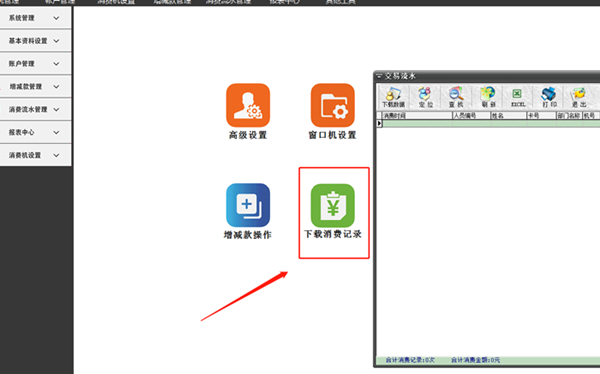The height and width of the screenshot is (374, 600).
Task: Click the 定位 toolbar icon
Action: [x=425, y=97]
